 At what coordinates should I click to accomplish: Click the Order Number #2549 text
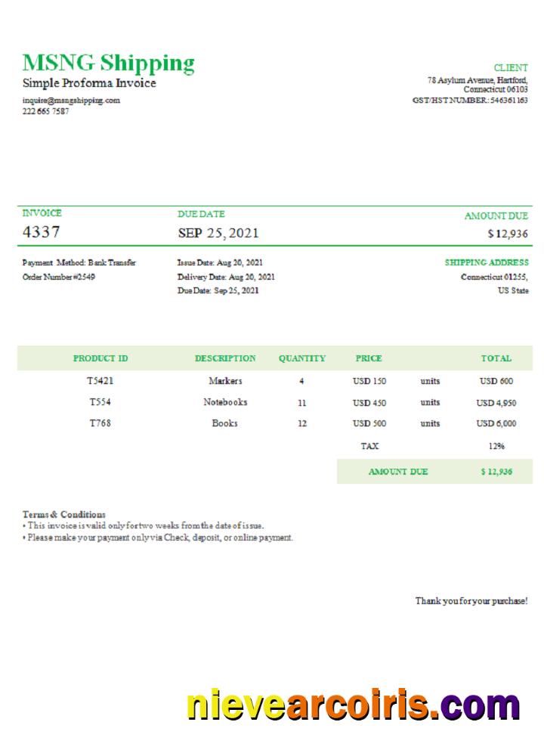pos(59,277)
